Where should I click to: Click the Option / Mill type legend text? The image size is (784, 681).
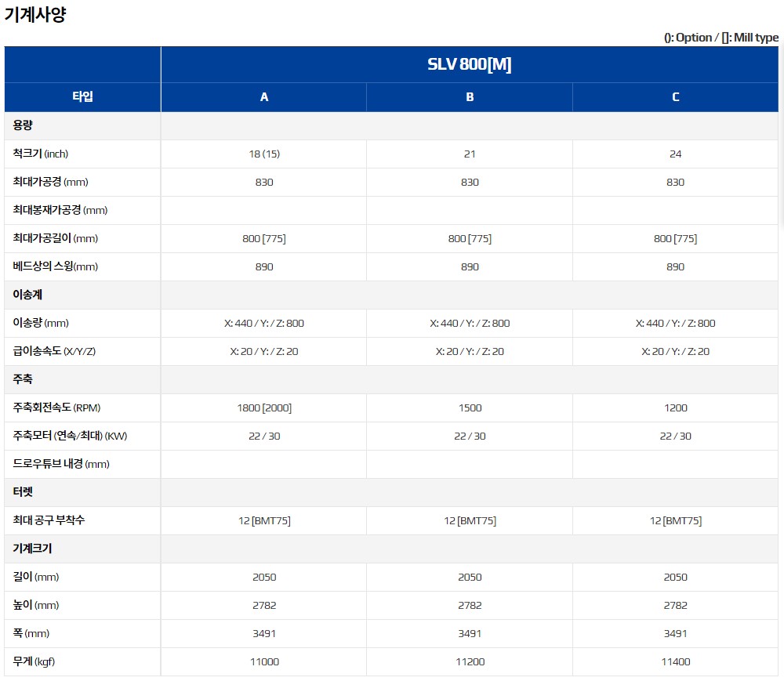click(x=720, y=38)
